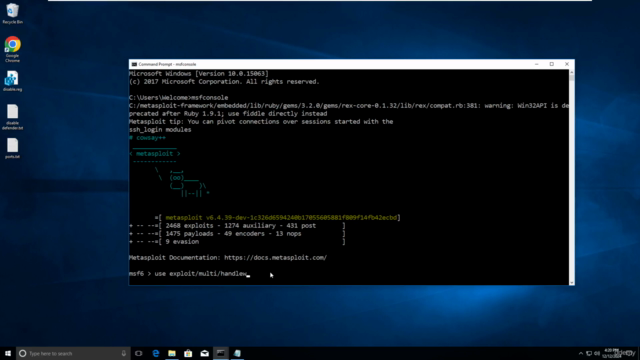Focus the 'Type here to search' box
Screen dimensions: 640x360
[x=73, y=353]
